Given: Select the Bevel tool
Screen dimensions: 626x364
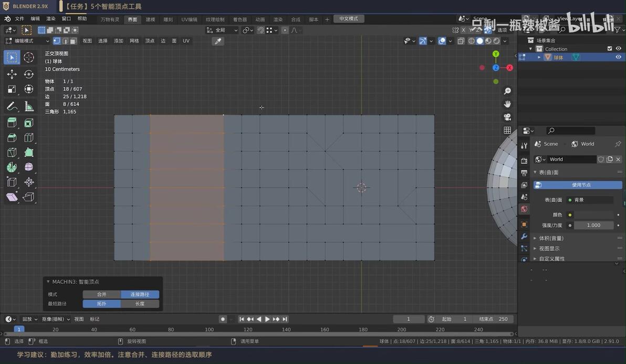Looking at the screenshot, I should pos(12,137).
